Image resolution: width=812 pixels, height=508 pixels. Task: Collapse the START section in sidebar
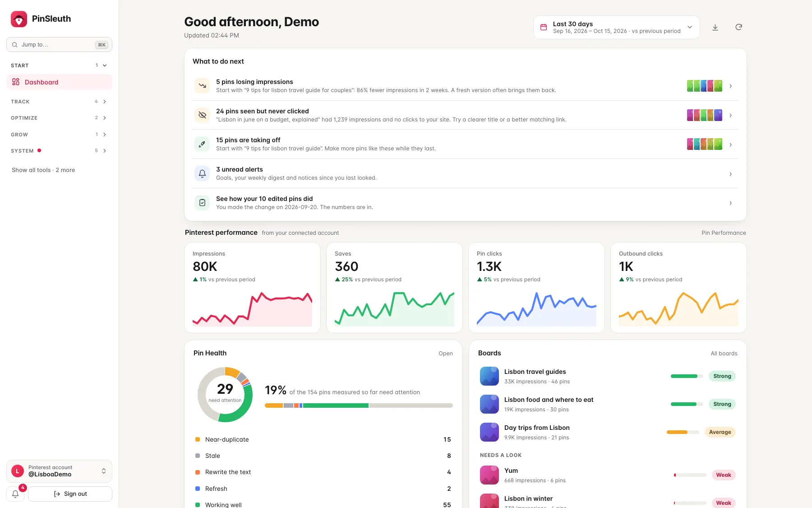(59, 65)
